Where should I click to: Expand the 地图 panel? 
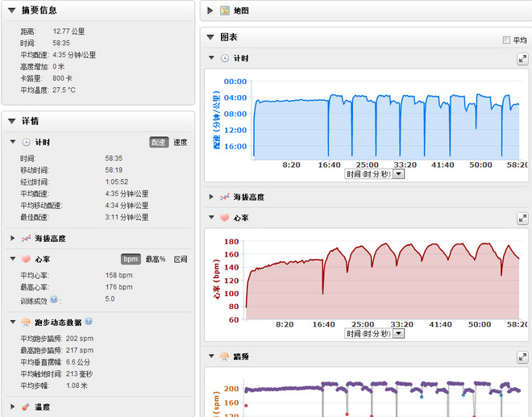pyautogui.click(x=210, y=10)
